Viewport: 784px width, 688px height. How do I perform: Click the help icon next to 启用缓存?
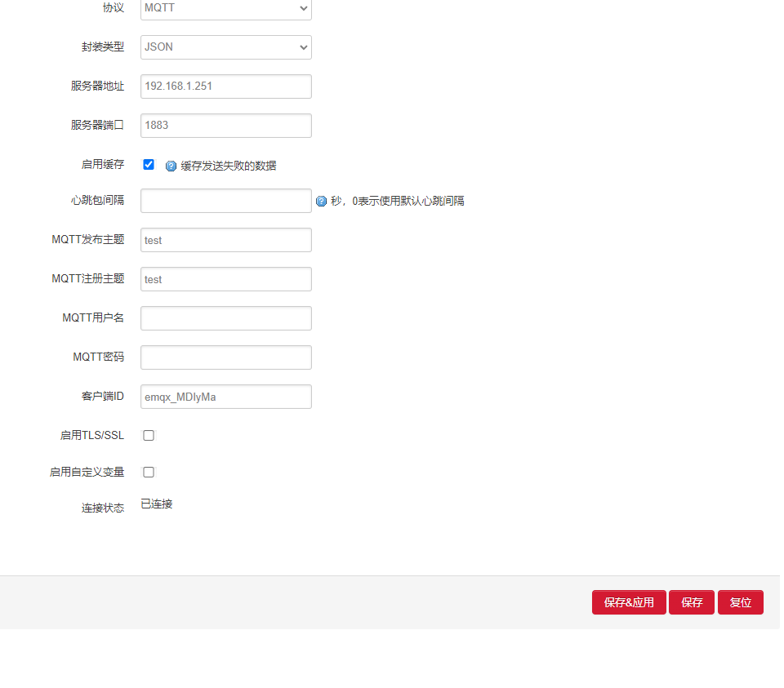pyautogui.click(x=171, y=165)
